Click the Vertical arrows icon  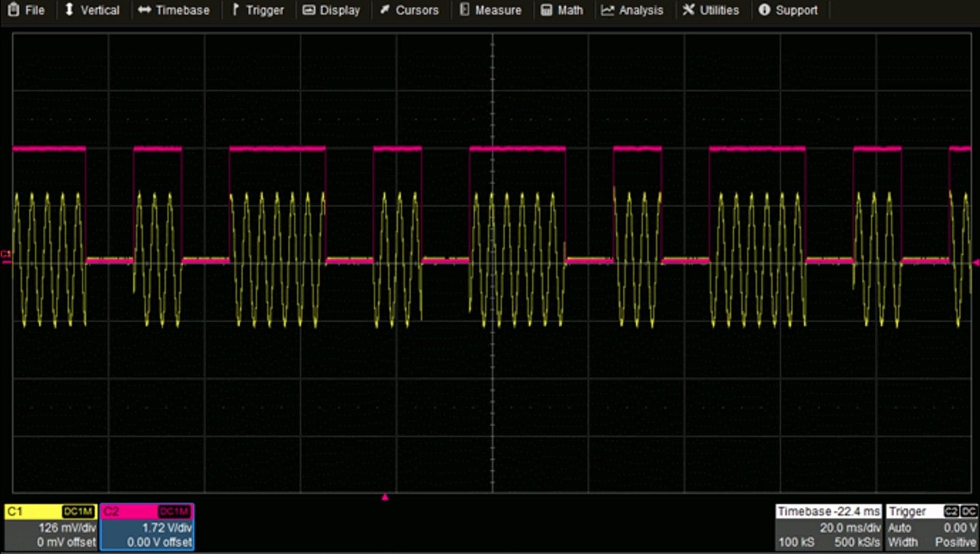point(68,10)
